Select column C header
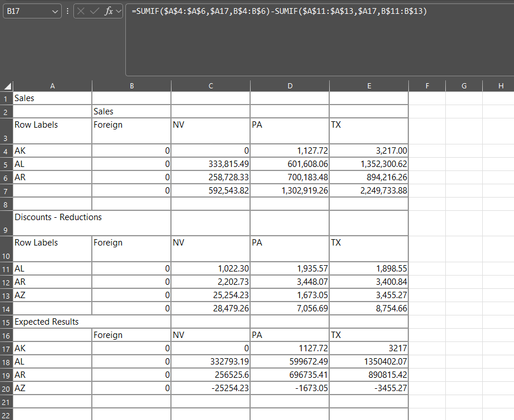The height and width of the screenshot is (420, 514). tap(210, 86)
